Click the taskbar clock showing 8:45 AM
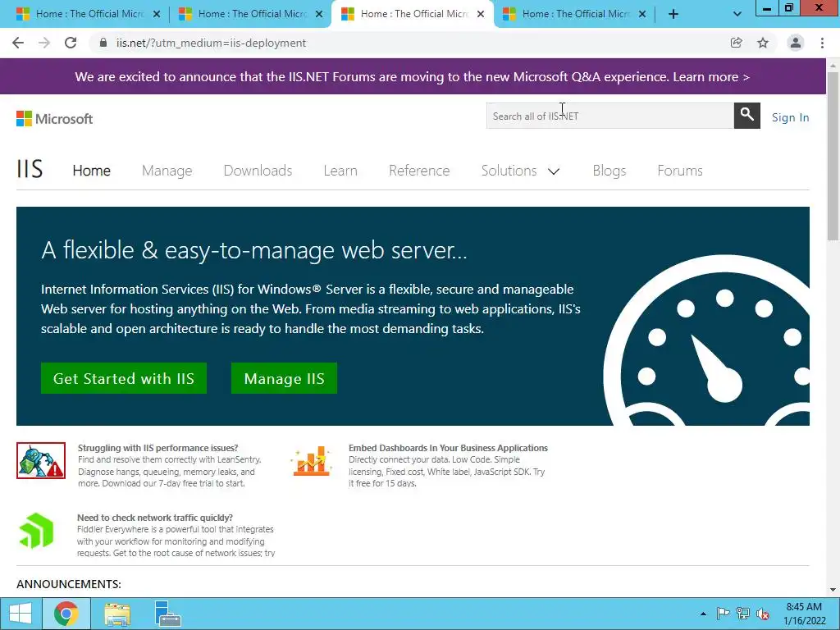Screen dimensions: 840x630 click(x=804, y=614)
